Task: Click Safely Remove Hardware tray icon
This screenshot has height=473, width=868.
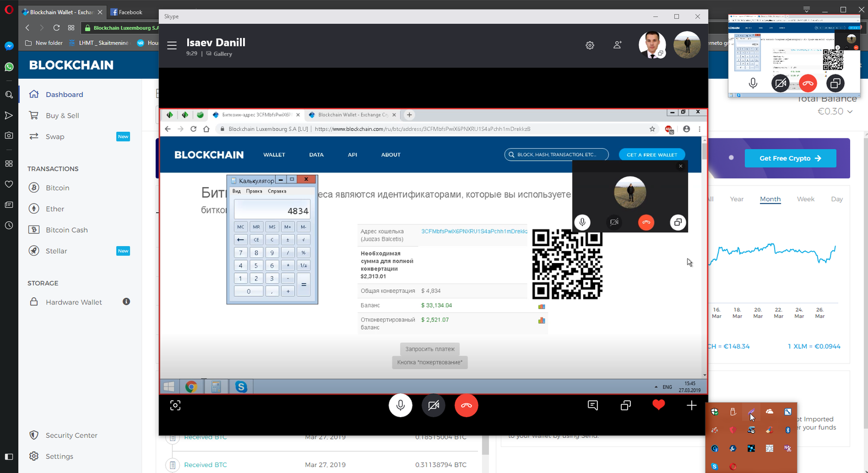Action: (x=733, y=412)
